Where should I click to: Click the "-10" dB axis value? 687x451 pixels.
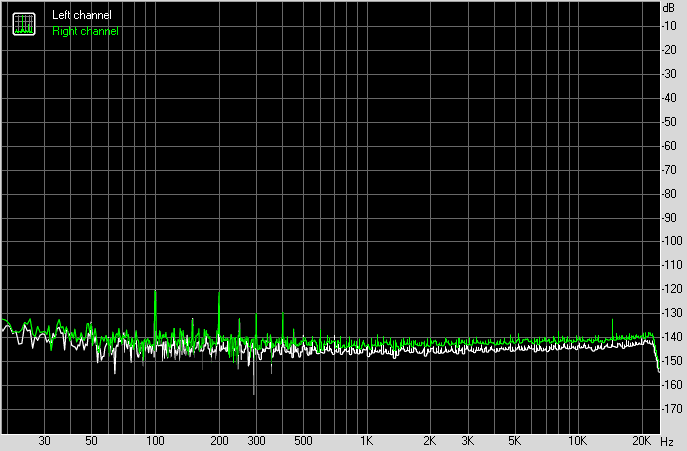click(669, 26)
